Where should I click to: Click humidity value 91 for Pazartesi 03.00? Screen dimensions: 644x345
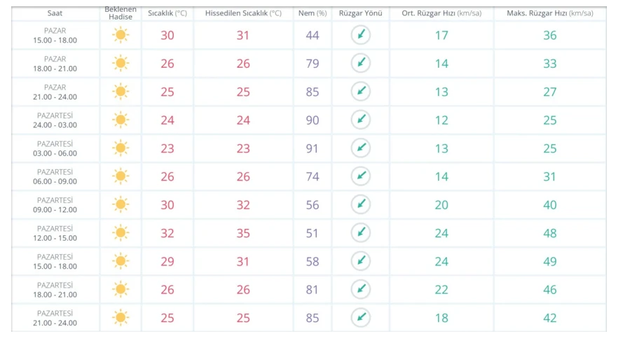312,148
